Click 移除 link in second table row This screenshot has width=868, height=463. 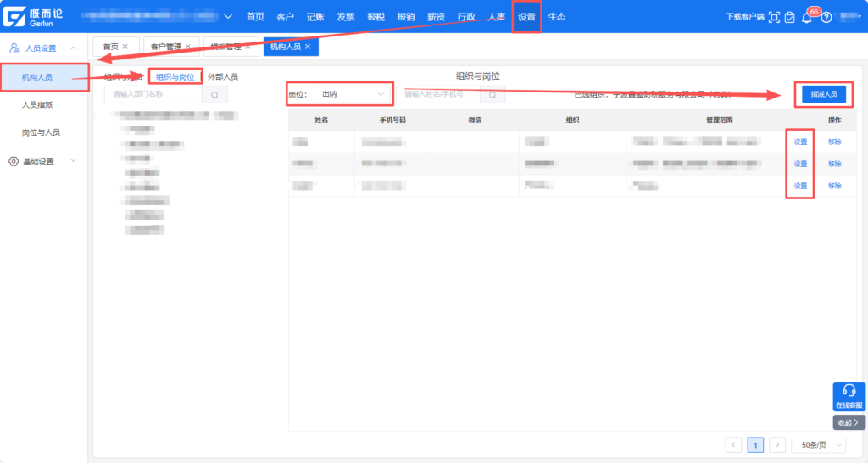pos(834,164)
